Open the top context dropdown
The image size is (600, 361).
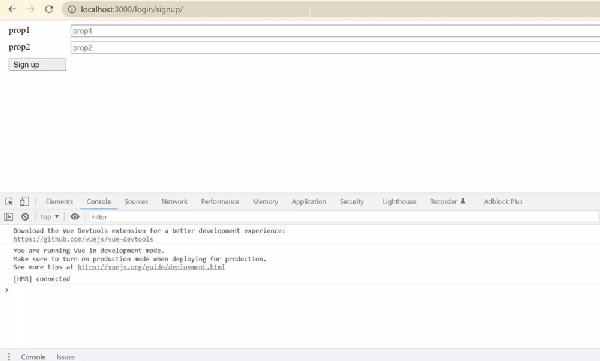tap(50, 217)
